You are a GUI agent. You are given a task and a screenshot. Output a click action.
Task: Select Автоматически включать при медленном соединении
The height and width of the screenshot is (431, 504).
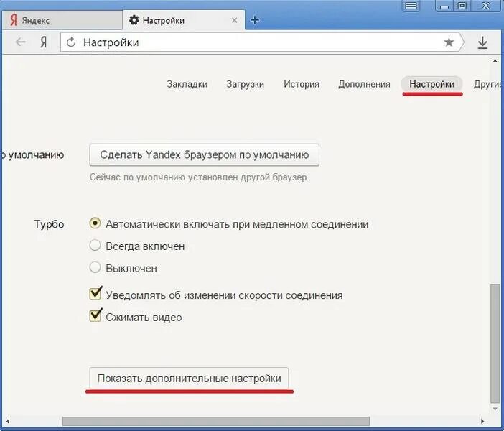click(x=95, y=223)
